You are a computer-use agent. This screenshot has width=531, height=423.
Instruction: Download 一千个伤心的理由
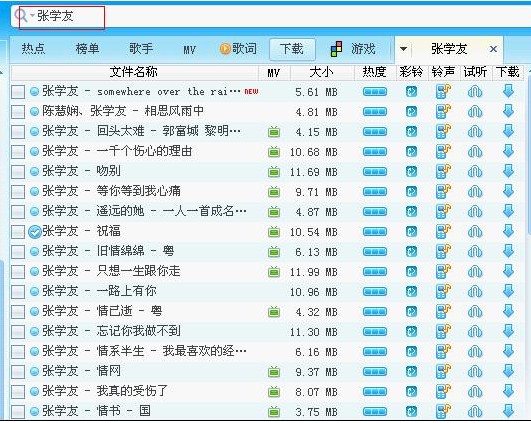508,151
